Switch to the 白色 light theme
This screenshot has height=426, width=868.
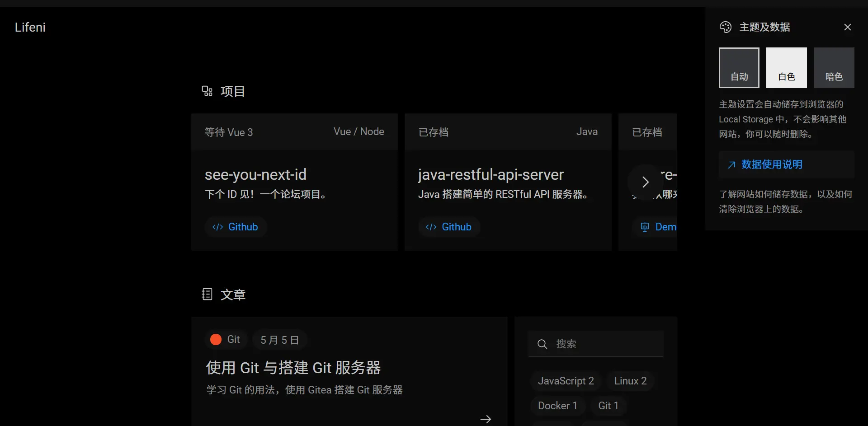tap(786, 68)
